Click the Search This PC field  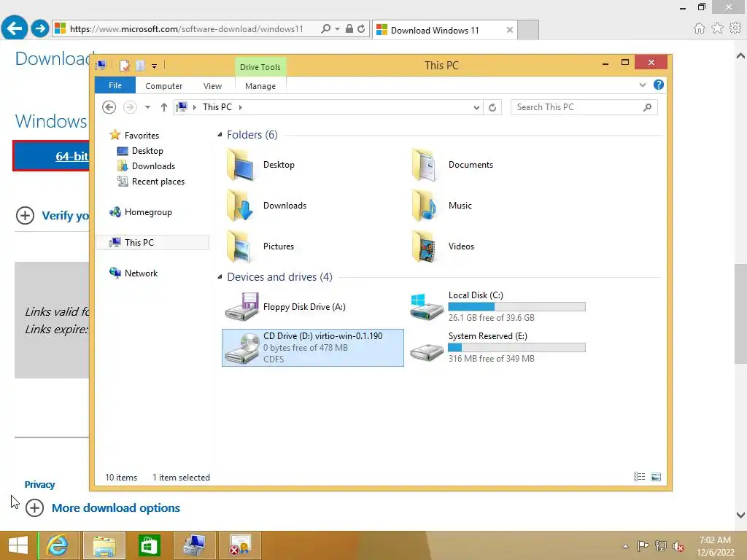(584, 107)
